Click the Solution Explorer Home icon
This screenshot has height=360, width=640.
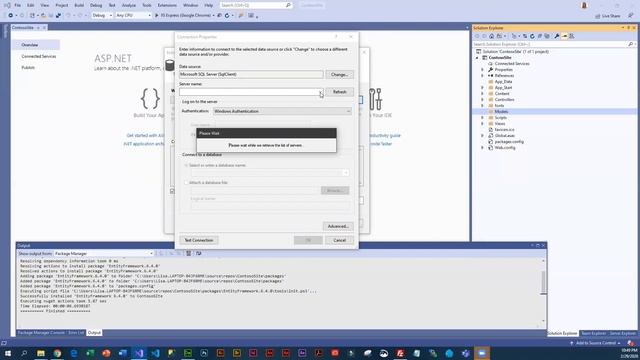click(x=491, y=36)
